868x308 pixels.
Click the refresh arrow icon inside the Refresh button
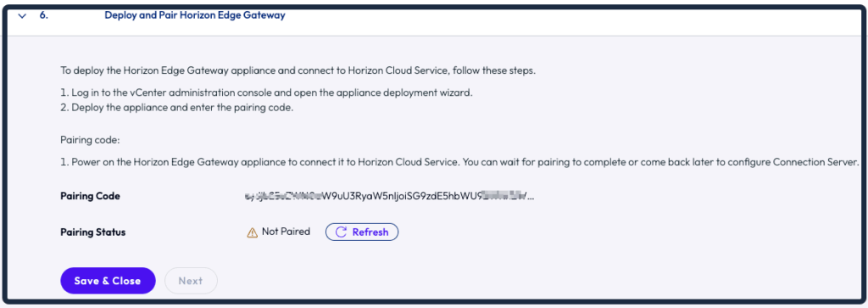(341, 232)
